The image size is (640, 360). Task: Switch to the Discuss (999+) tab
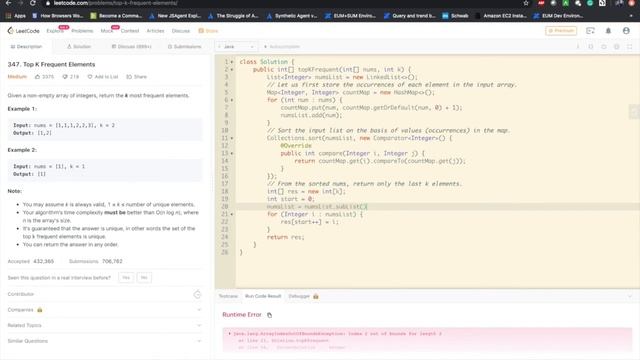[131, 47]
